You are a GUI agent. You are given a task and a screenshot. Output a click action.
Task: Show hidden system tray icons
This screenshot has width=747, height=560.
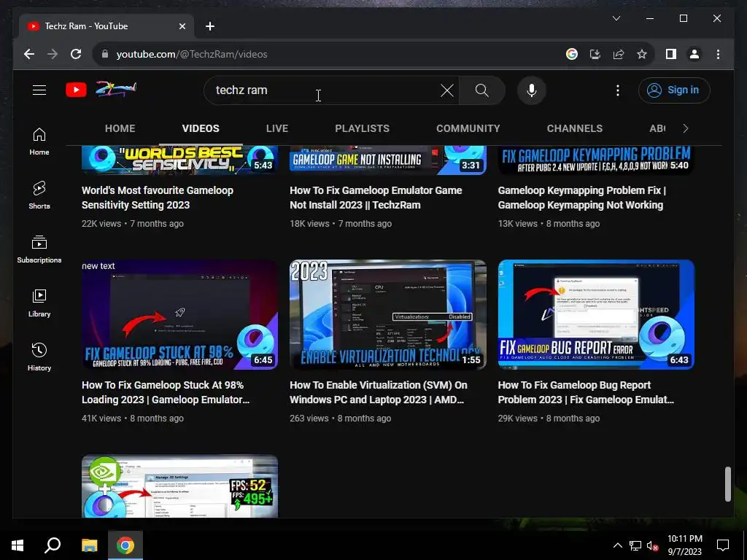[617, 545]
